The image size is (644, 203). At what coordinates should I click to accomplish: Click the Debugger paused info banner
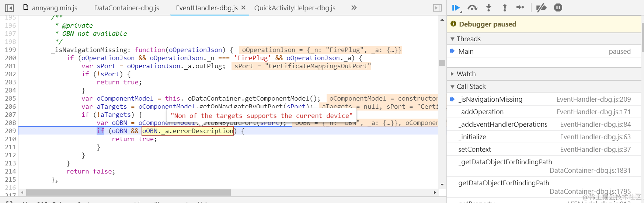pos(544,24)
